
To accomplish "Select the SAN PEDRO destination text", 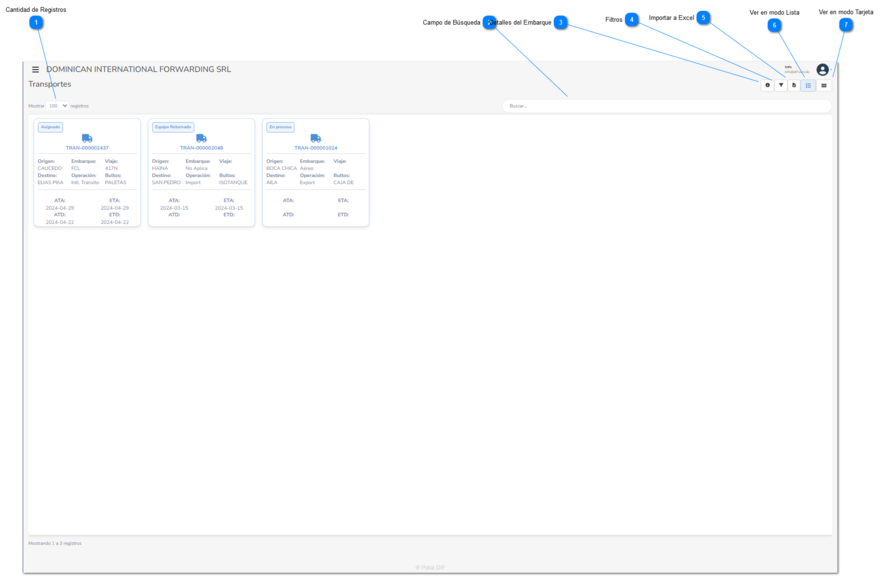I will click(x=166, y=183).
